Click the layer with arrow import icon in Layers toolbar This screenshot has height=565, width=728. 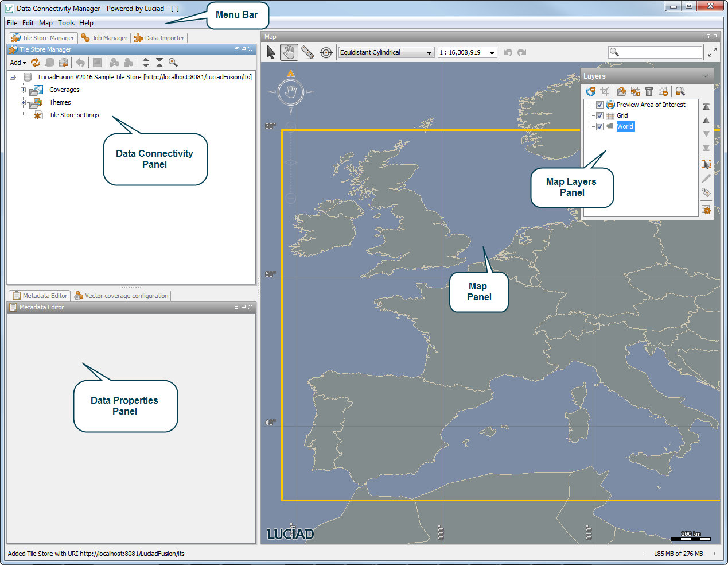(x=636, y=91)
